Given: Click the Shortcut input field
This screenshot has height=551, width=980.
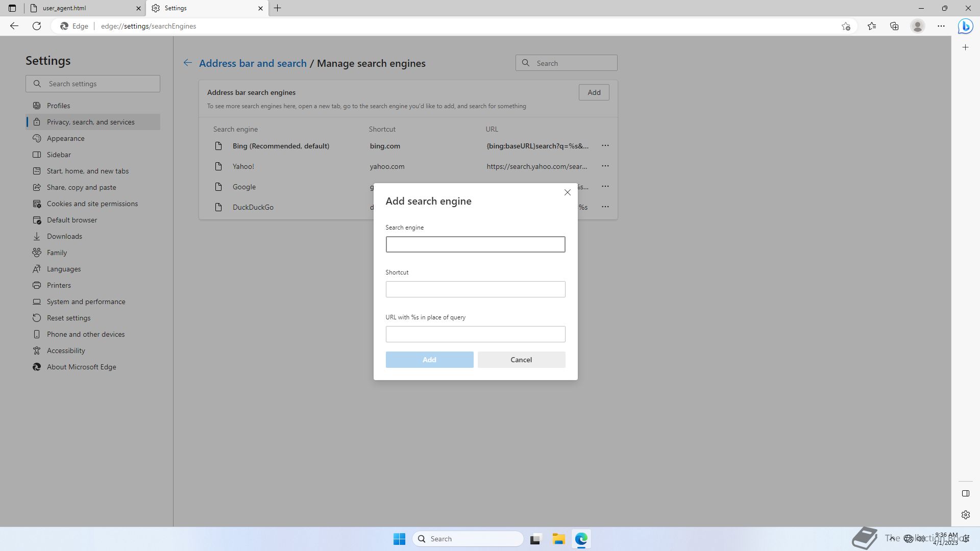Looking at the screenshot, I should [475, 289].
